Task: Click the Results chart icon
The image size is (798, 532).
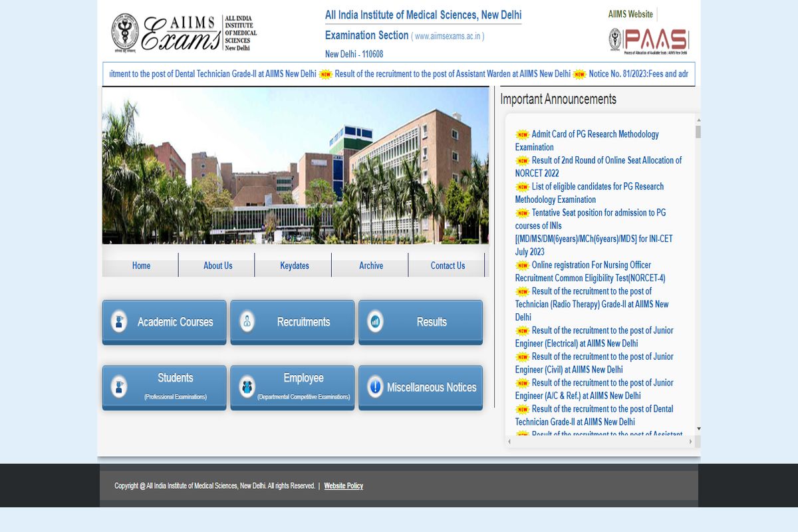Action: pyautogui.click(x=375, y=322)
